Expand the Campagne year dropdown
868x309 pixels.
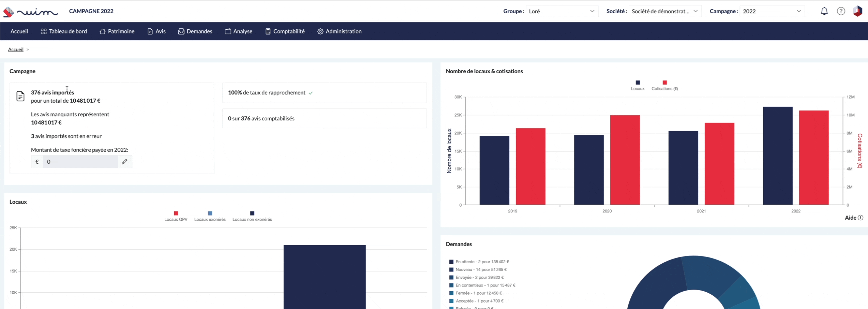(772, 11)
